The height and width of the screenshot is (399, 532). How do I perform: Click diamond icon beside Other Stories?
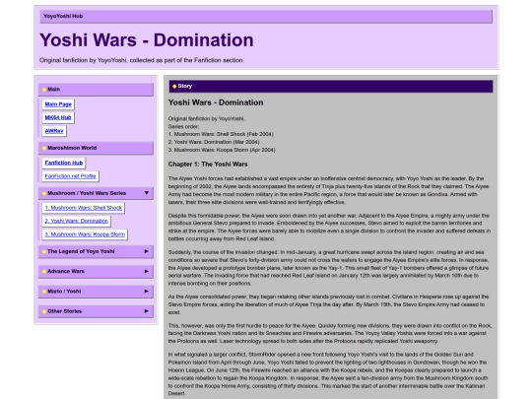click(43, 311)
